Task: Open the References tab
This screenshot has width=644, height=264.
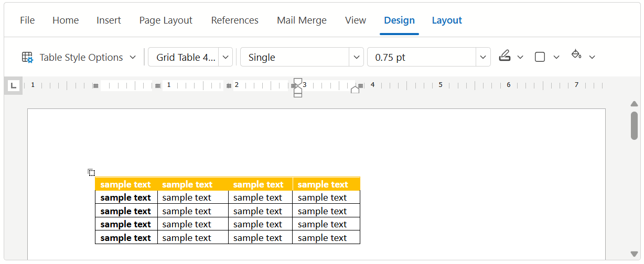Action: pyautogui.click(x=234, y=20)
